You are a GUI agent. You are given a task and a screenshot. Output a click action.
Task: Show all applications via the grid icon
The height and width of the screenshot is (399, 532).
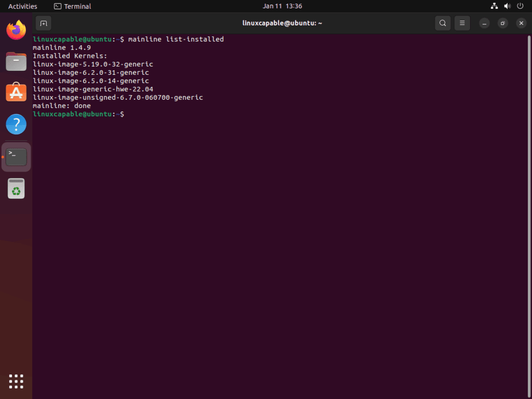tap(16, 381)
